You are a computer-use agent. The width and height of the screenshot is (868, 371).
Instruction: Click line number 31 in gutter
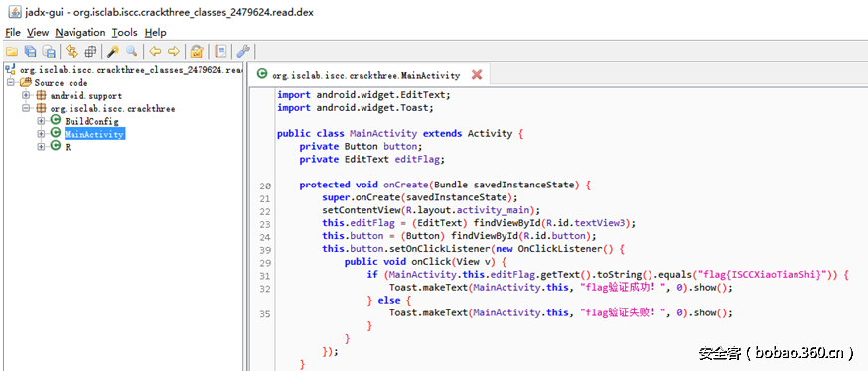coord(264,276)
